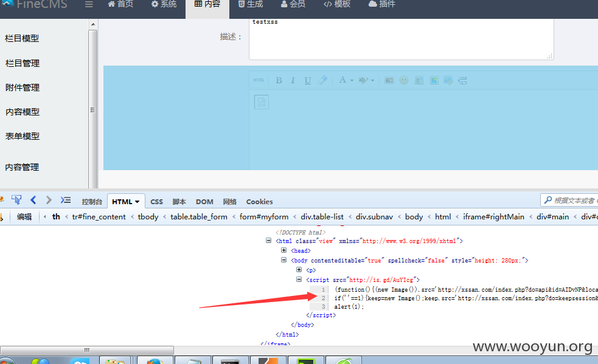The width and height of the screenshot is (598, 364).
Task: Toggle HTML source mode in editor
Action: point(259,80)
